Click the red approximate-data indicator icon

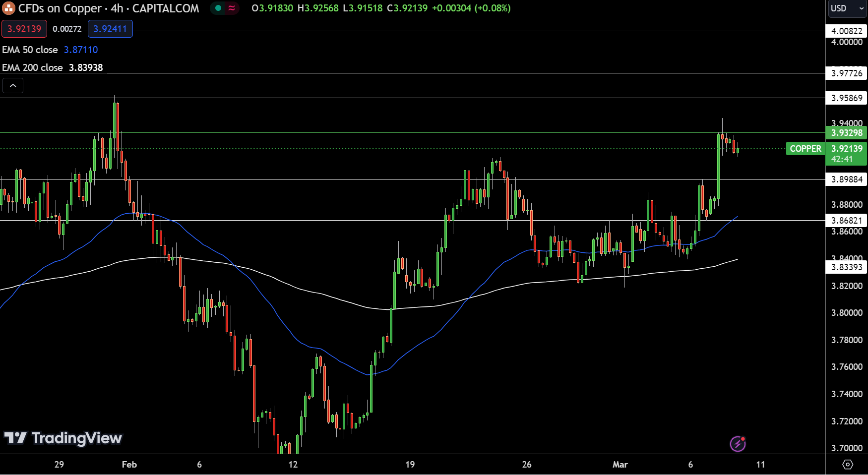[232, 8]
